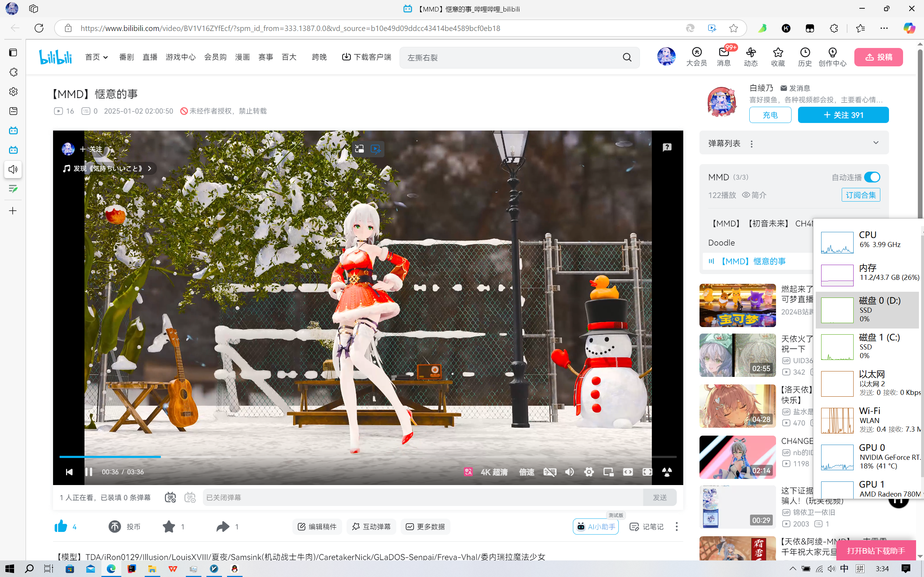924x577 pixels.
Task: Enter fullscreen video mode
Action: tap(647, 472)
